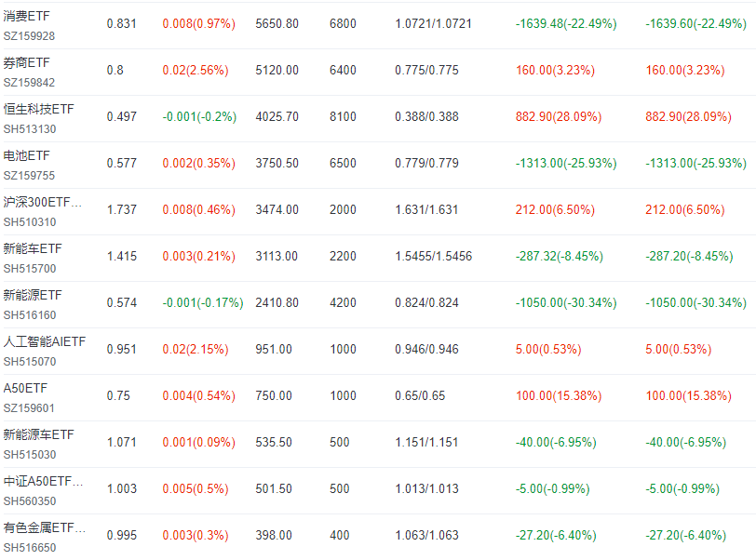Screen dimensions: 756x560
Task: Select the 恒生科技ETF change -0.001(-0.2%)
Action: pyautogui.click(x=199, y=116)
